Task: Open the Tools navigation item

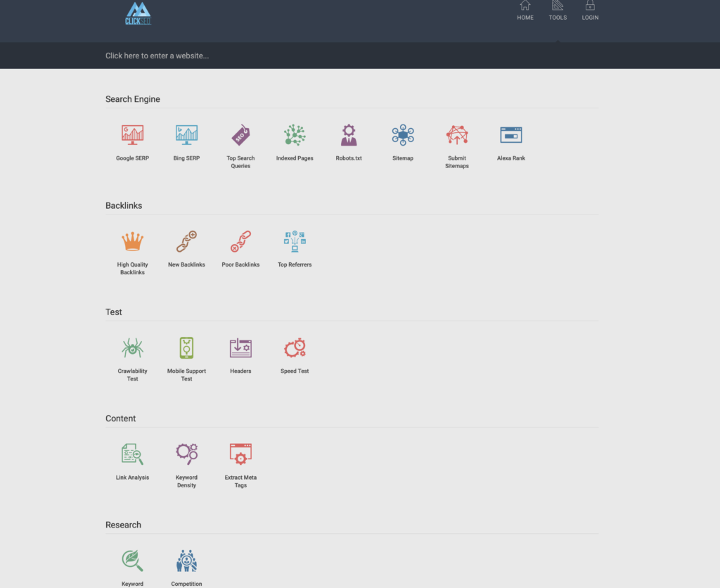Action: coord(558,11)
